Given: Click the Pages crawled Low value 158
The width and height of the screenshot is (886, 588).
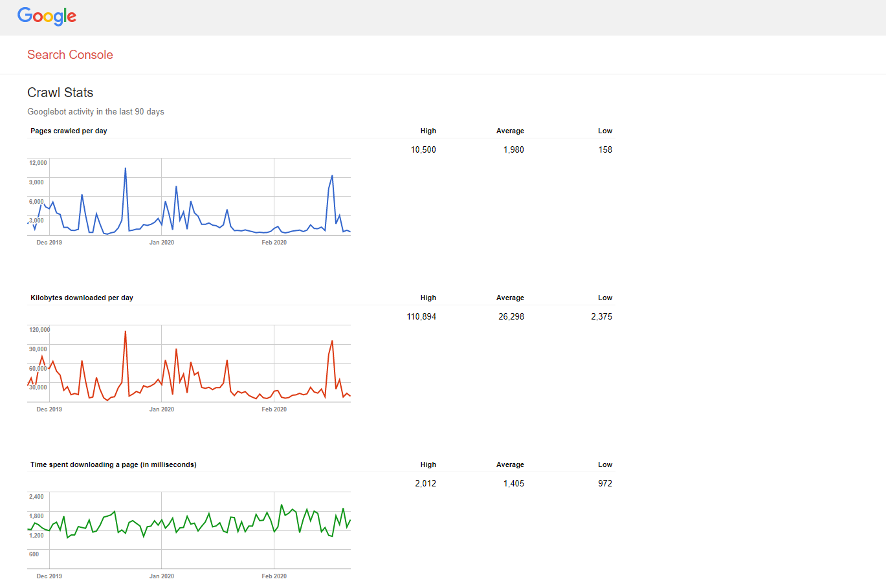Looking at the screenshot, I should coord(605,149).
